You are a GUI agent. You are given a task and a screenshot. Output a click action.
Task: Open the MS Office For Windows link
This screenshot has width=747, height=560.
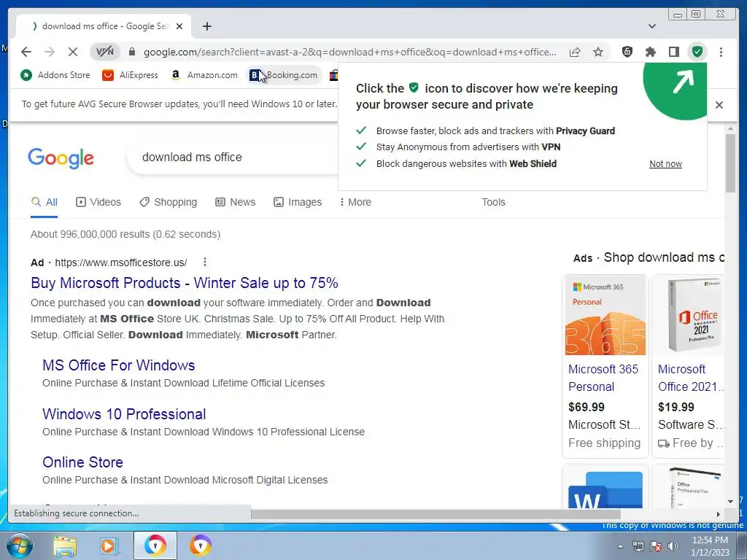pos(119,365)
